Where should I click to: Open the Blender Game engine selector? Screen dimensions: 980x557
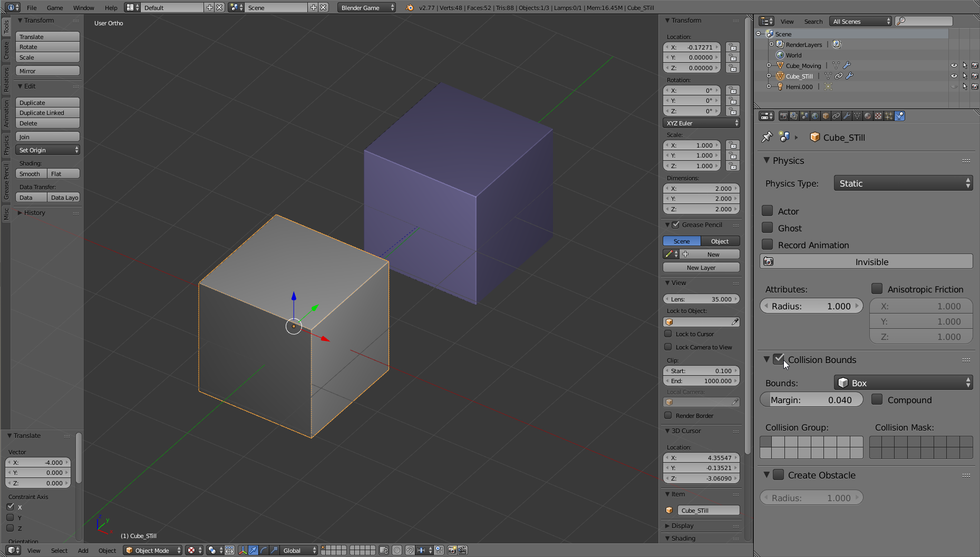(366, 7)
